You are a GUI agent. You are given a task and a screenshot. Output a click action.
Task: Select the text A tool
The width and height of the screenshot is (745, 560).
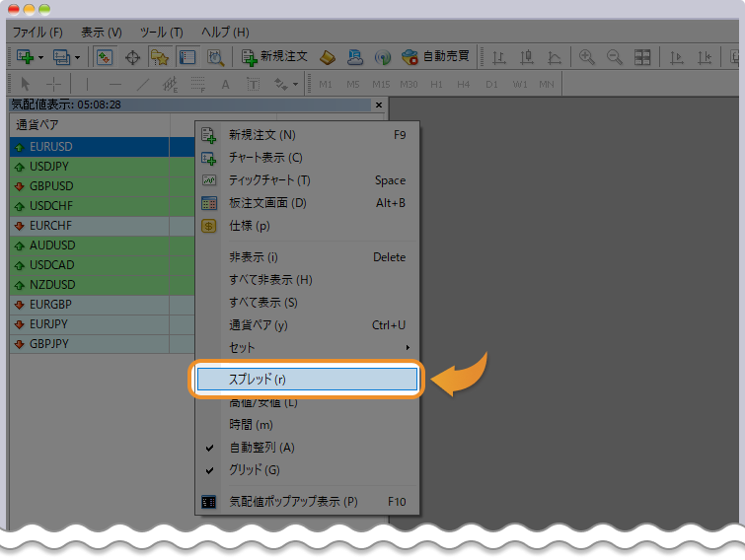point(225,85)
